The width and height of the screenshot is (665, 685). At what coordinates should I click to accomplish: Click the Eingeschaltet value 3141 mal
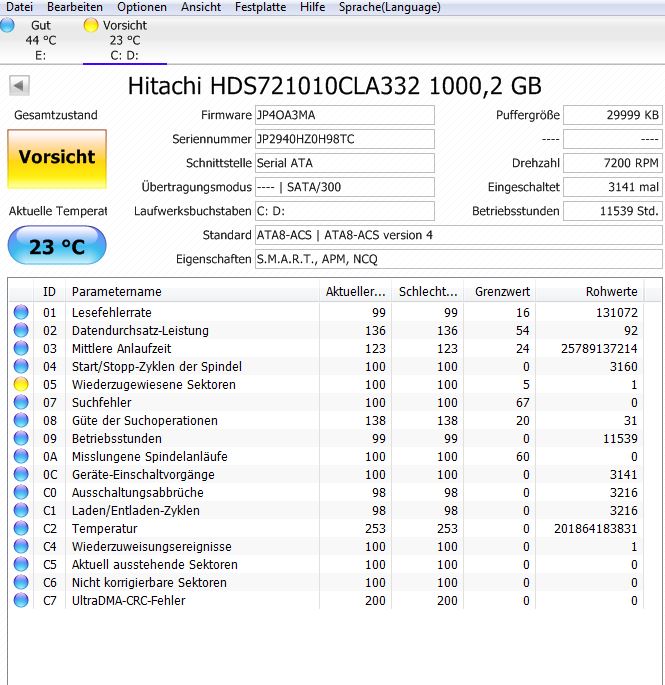pyautogui.click(x=613, y=187)
